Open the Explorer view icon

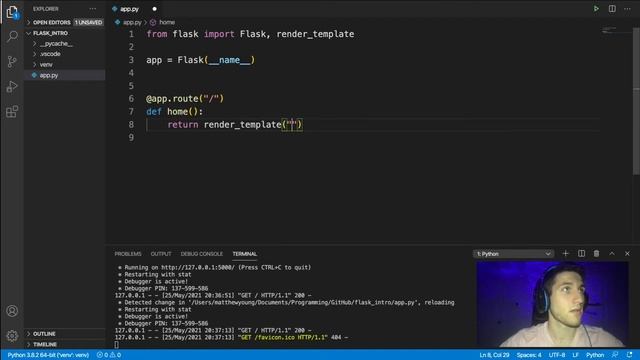(x=12, y=12)
